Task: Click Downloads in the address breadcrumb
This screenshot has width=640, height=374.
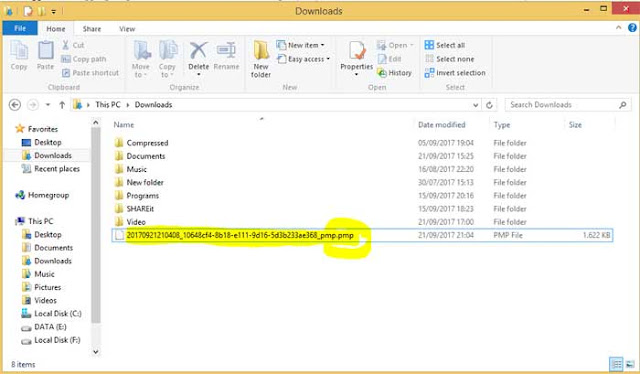Action: click(153, 105)
